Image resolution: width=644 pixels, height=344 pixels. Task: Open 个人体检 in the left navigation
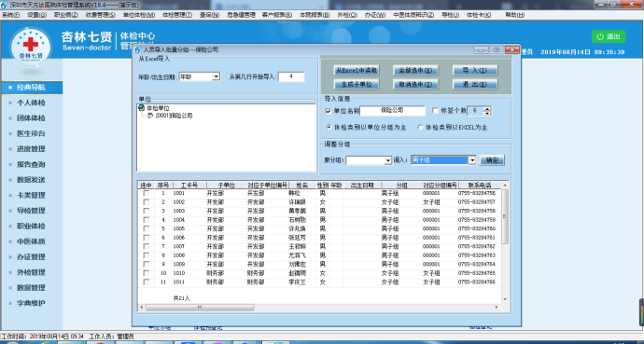31,103
